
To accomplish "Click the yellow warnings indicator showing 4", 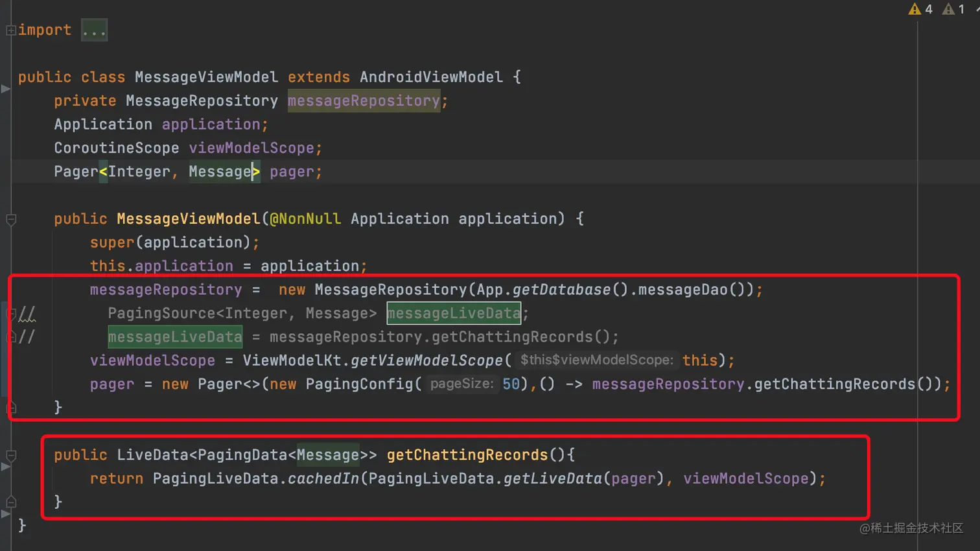I will [x=920, y=9].
